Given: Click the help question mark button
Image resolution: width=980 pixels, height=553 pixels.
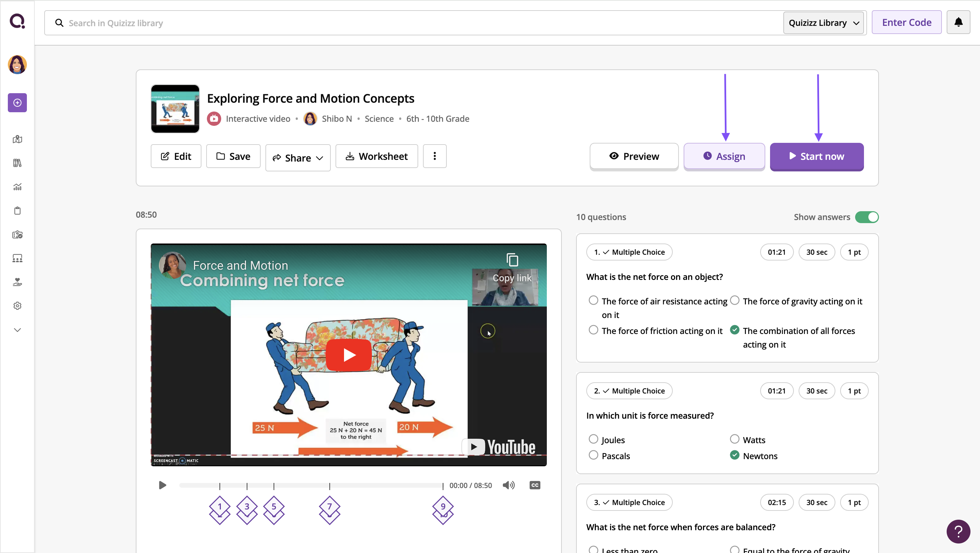Looking at the screenshot, I should click(x=958, y=531).
